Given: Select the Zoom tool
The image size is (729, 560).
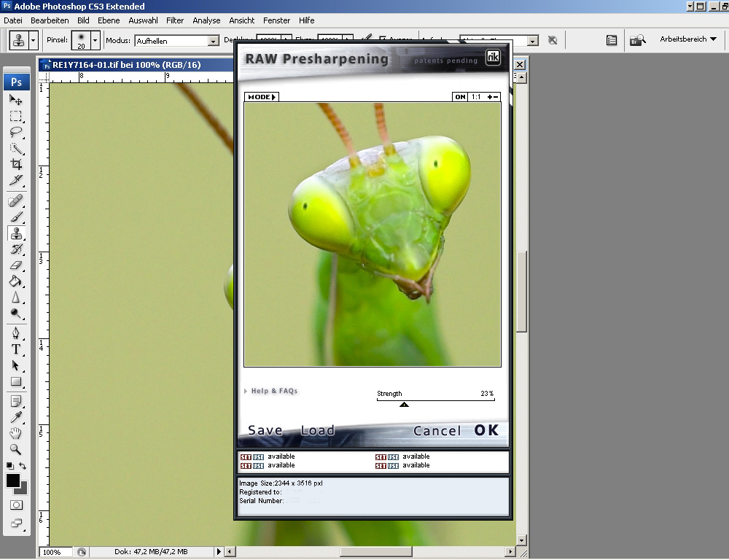Looking at the screenshot, I should (16, 449).
